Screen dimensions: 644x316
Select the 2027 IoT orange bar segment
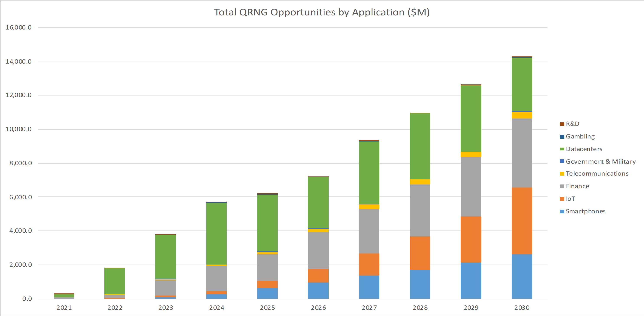pyautogui.click(x=369, y=265)
